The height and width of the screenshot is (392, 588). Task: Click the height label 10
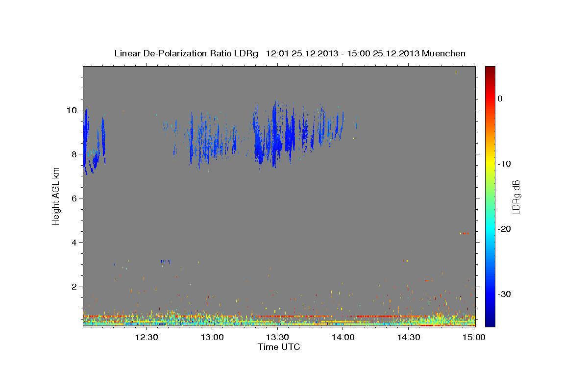73,110
